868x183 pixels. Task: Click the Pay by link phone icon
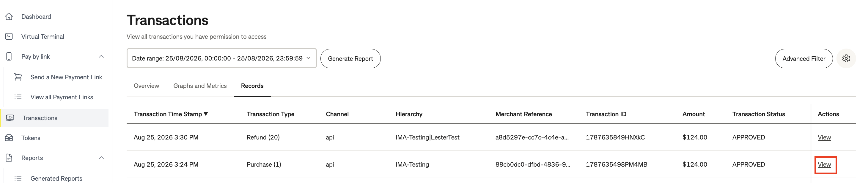pyautogui.click(x=9, y=56)
